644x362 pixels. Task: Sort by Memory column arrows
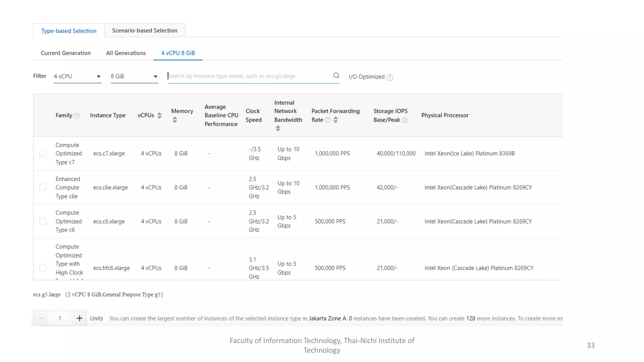(175, 120)
